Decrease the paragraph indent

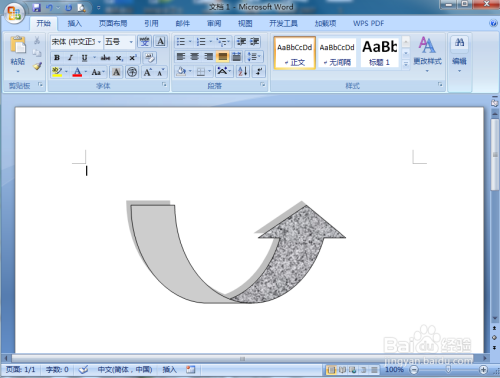[241, 42]
